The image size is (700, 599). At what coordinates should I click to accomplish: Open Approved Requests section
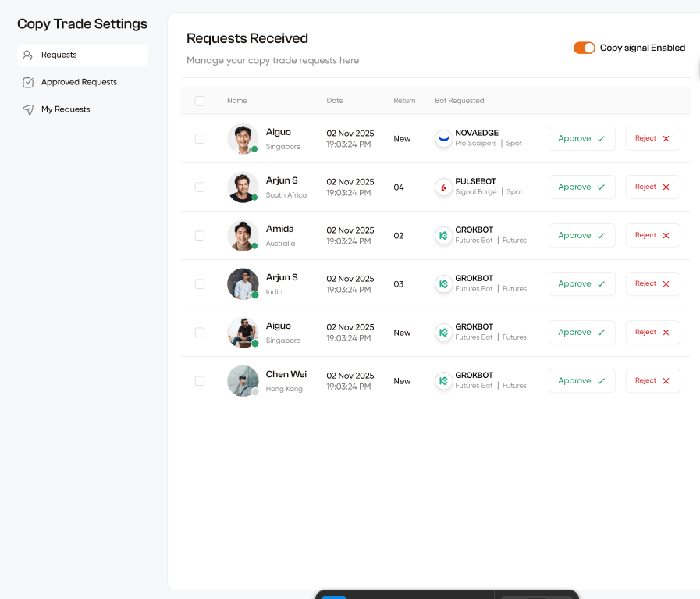pos(79,82)
